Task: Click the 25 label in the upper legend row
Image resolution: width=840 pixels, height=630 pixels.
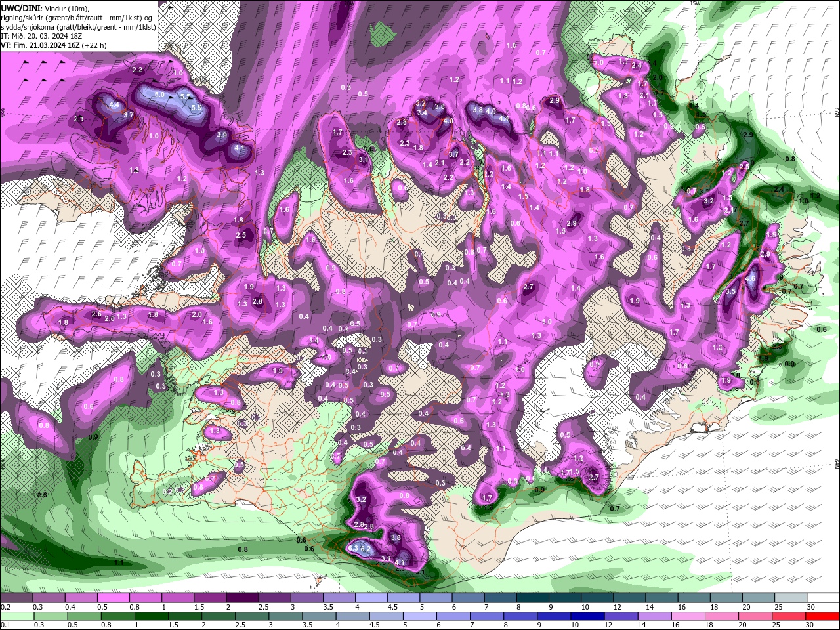Action: pos(778,607)
